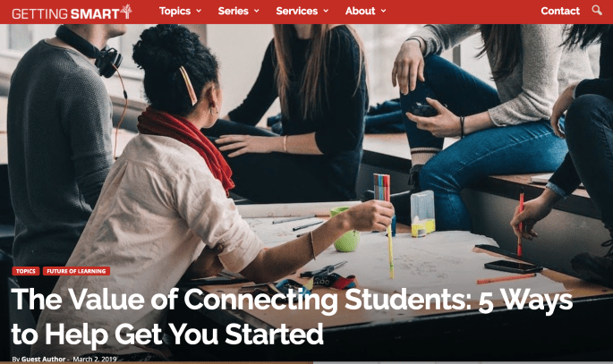Screen dimensions: 613x364
Task: Click the red navigation bar background
Action: pos(461,12)
